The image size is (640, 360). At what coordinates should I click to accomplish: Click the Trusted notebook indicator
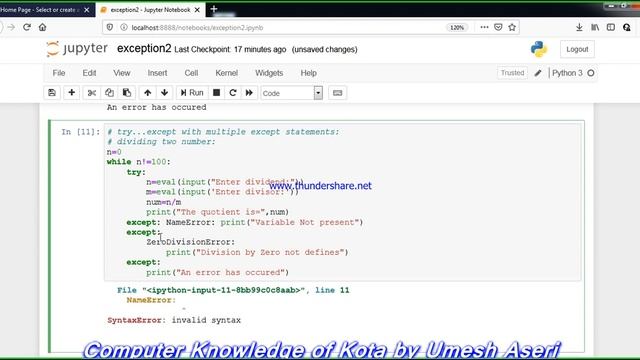pos(512,73)
